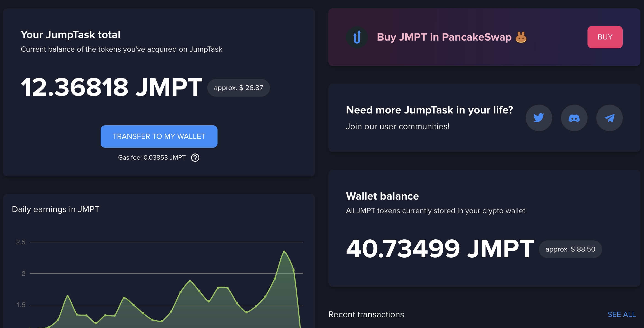Click the Recent transactions heading
Screen dimensions: 644x328
[x=366, y=314]
